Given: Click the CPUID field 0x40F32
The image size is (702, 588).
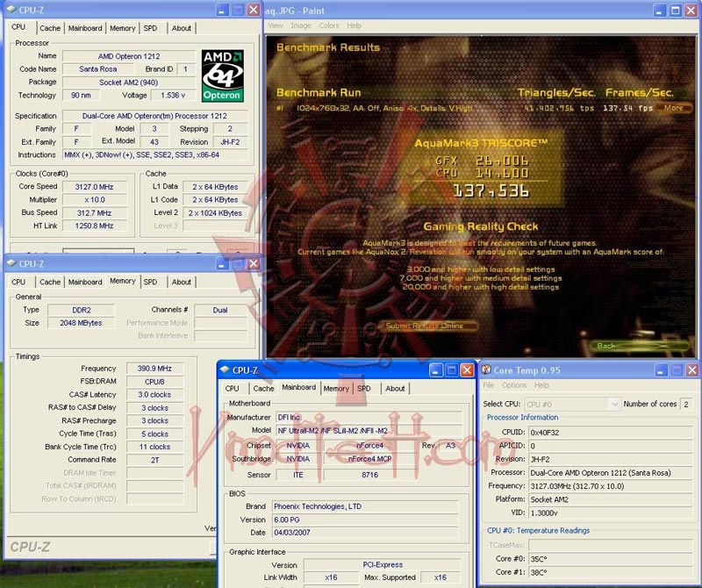Looking at the screenshot, I should tap(611, 433).
